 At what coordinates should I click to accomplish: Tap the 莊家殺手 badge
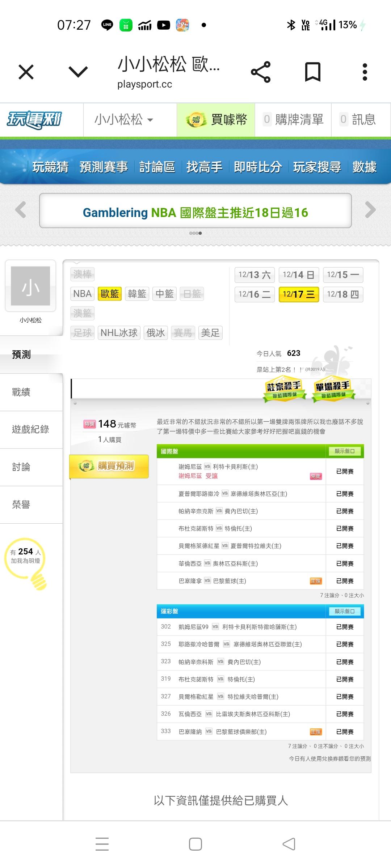pos(284,390)
